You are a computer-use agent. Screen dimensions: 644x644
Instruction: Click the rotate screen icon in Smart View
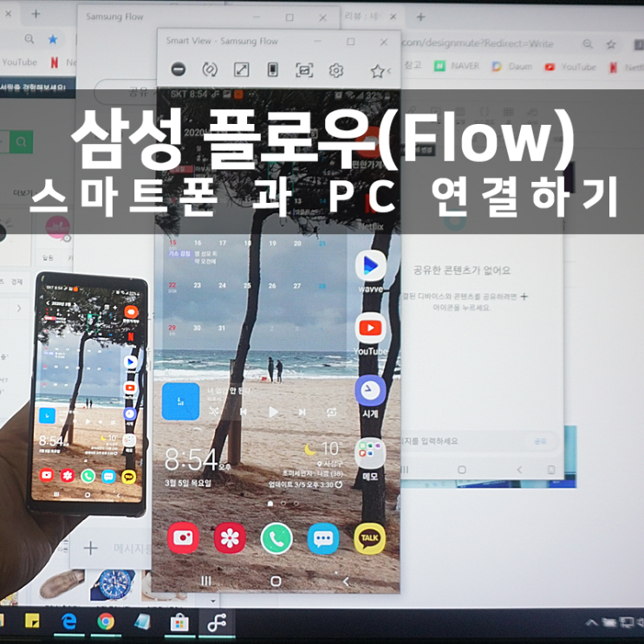210,69
